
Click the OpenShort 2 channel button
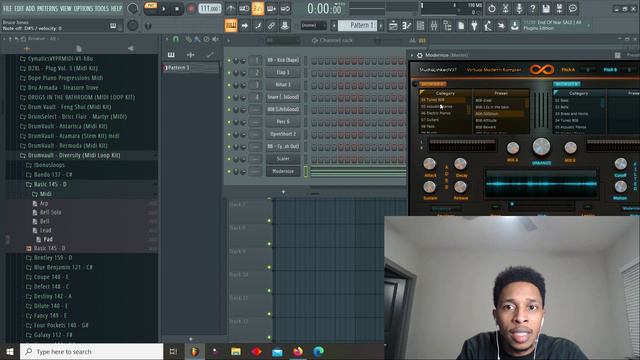[x=283, y=134]
